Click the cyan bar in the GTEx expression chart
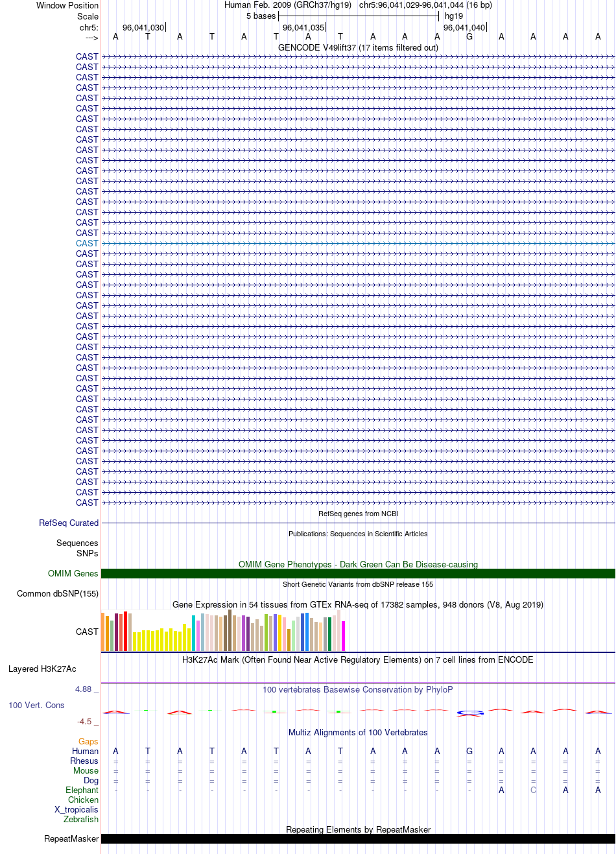This screenshot has height=854, width=616. (x=194, y=634)
